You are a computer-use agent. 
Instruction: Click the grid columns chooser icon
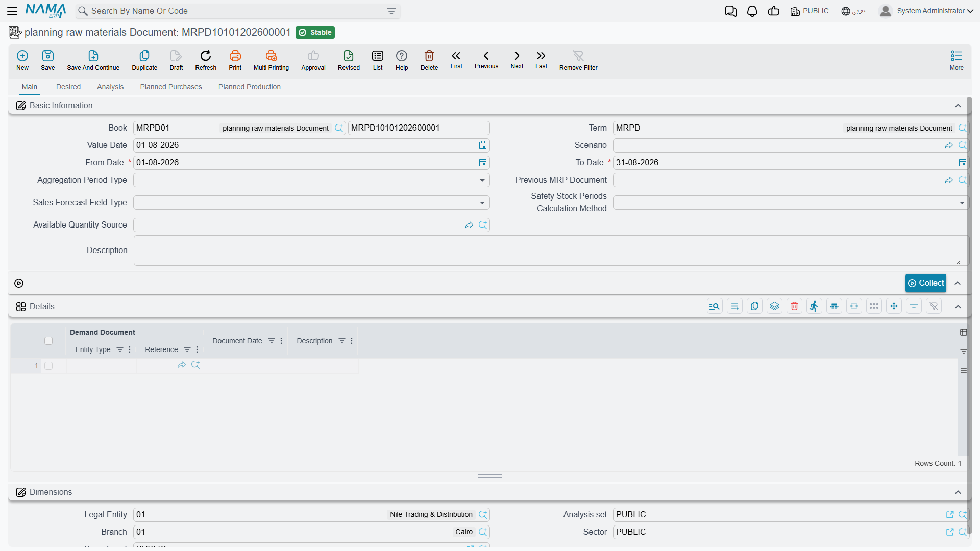click(x=964, y=332)
